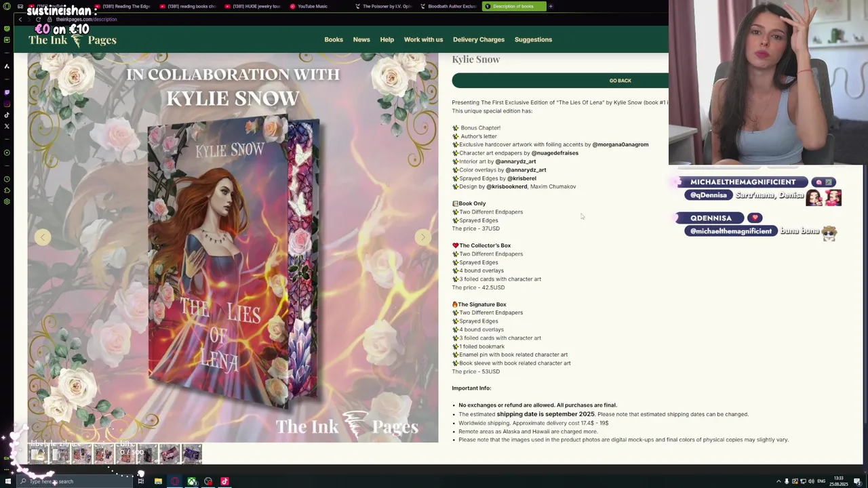Switch to Bloodbath Author Exclusive tab
868x488 pixels.
(448, 6)
